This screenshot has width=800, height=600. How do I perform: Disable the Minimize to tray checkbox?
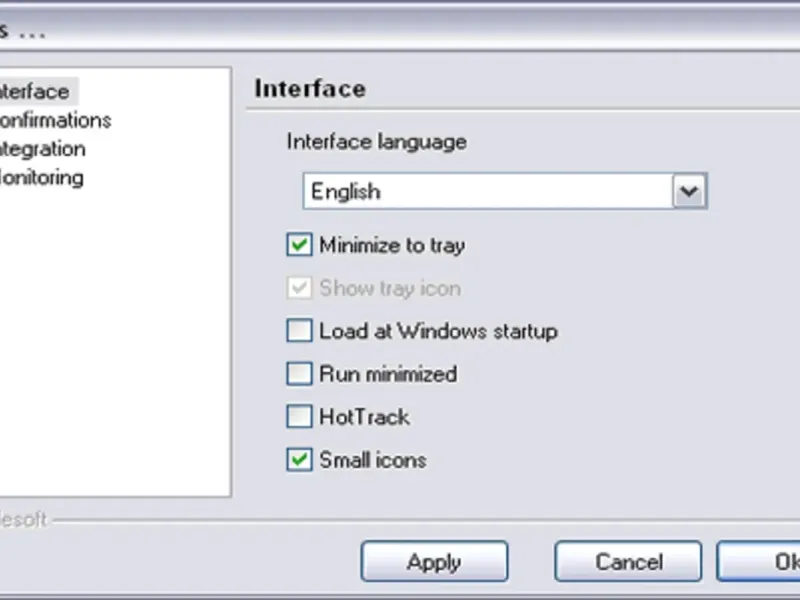pyautogui.click(x=299, y=245)
